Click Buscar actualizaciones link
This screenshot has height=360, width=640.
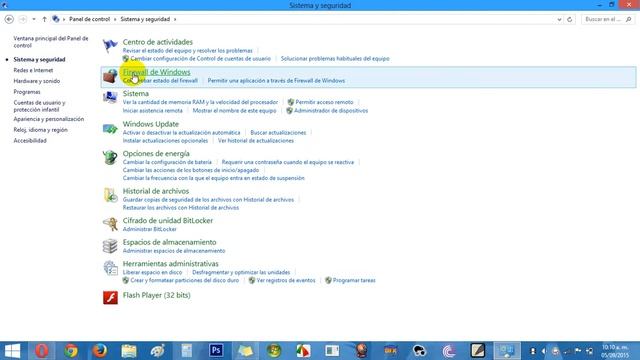pos(278,133)
